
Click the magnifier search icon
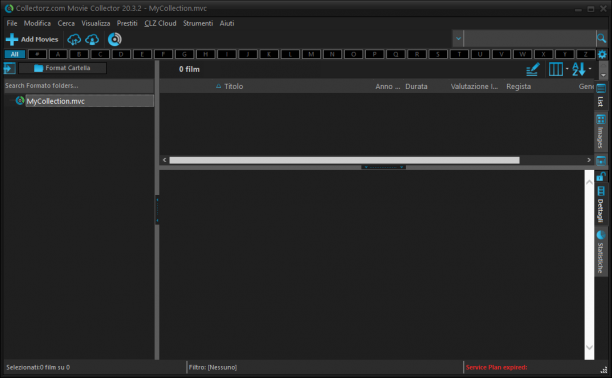(601, 38)
